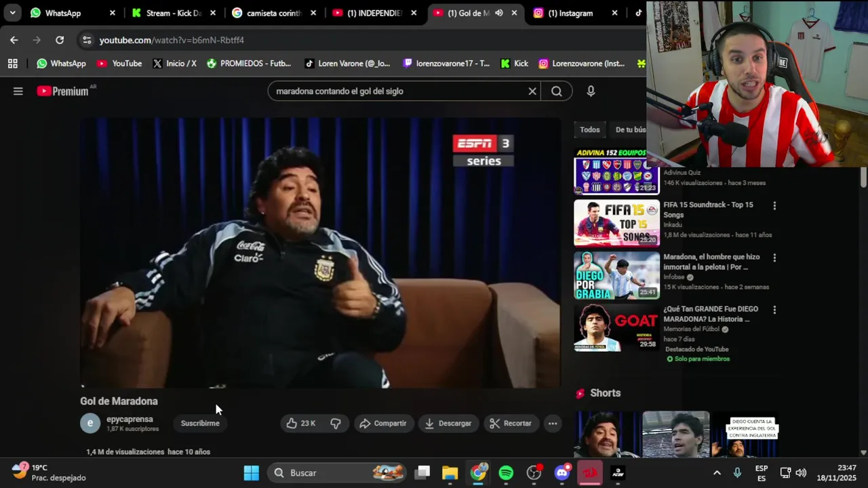The height and width of the screenshot is (488, 868).
Task: Open options for 'Maradona, el hombre que hizo inmortal'
Action: (x=774, y=258)
